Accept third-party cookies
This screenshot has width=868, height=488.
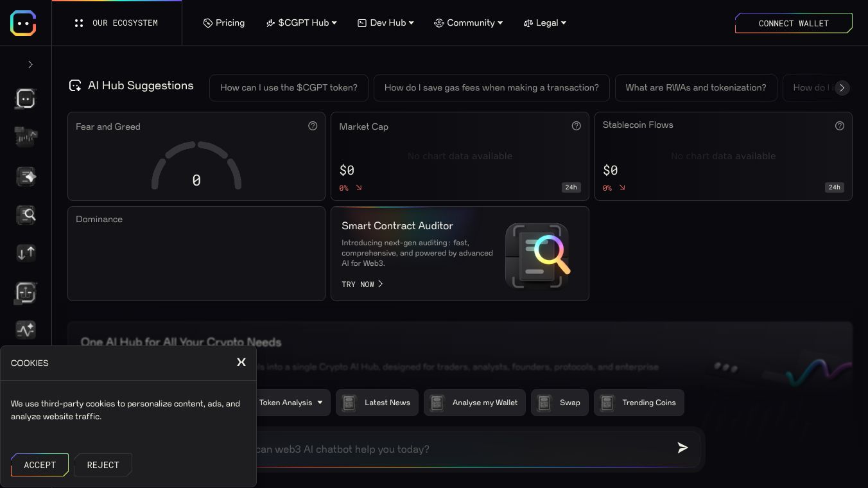pos(40,465)
